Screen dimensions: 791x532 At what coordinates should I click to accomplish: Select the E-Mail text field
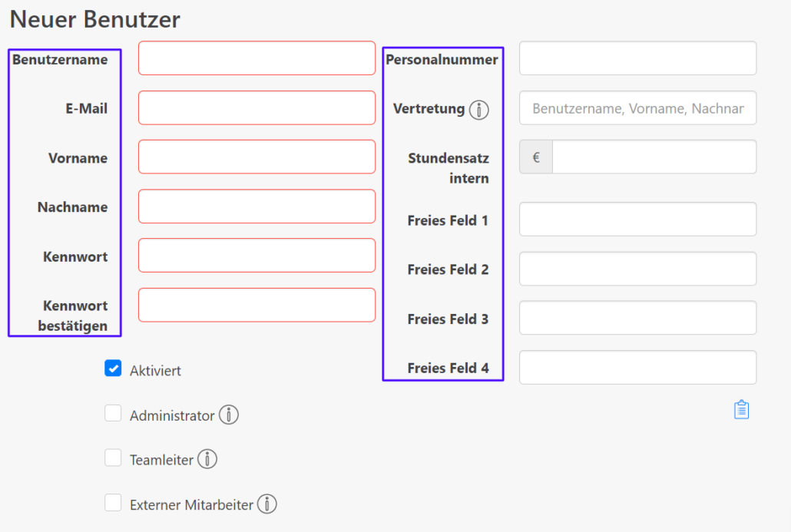point(256,108)
